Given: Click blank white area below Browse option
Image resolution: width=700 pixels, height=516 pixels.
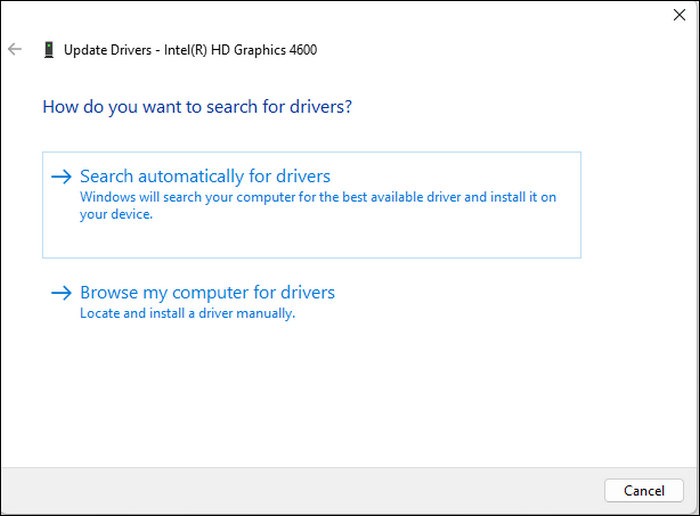Looking at the screenshot, I should [350, 400].
